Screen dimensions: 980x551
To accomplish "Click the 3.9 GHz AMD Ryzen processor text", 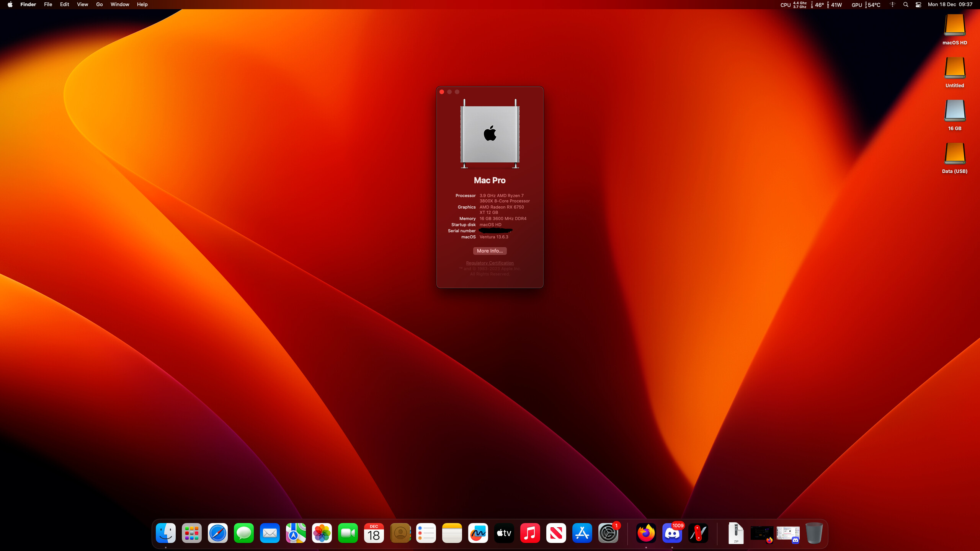I will click(505, 198).
